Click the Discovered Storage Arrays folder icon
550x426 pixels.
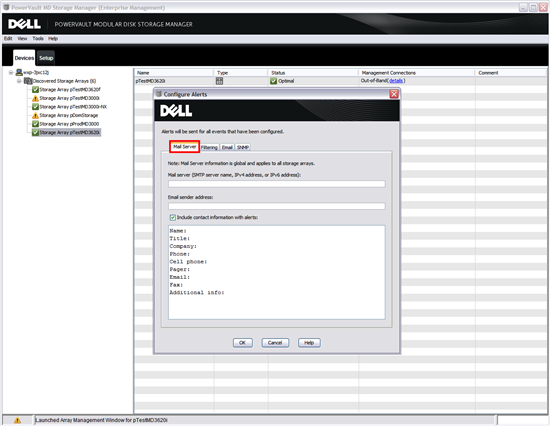tap(28, 81)
